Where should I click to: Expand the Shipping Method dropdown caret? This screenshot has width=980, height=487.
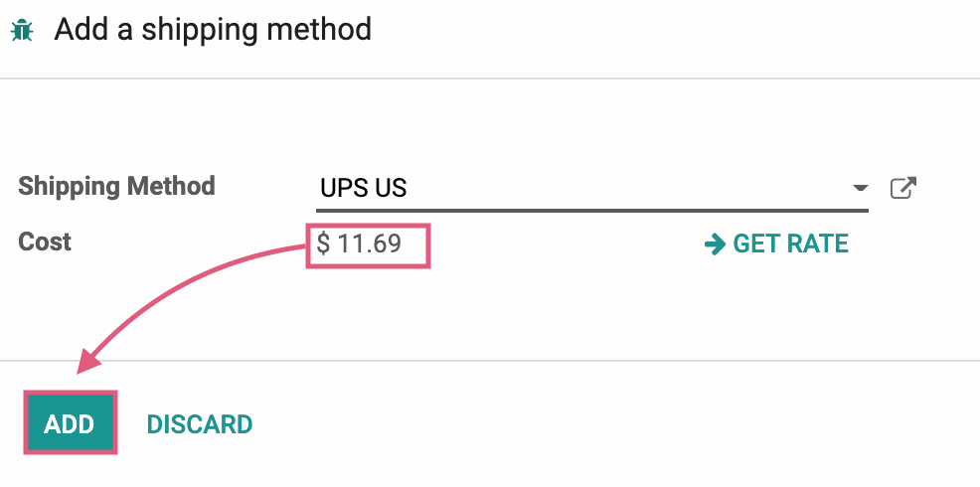(861, 188)
